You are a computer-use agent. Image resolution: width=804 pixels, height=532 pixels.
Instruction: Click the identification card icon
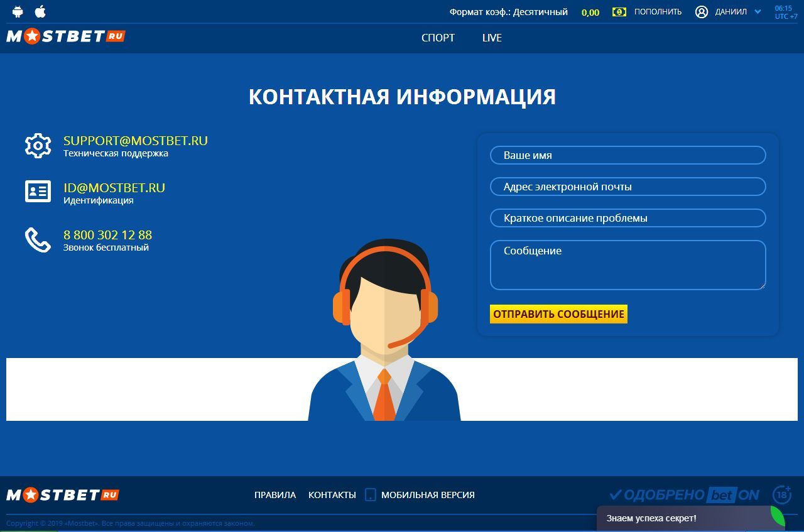pos(38,192)
